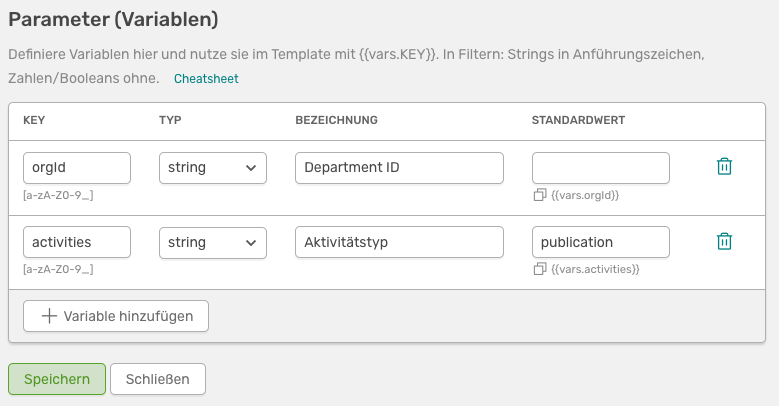Viewport: 779px width, 406px height.
Task: Delete the activities variable row
Action: [725, 241]
